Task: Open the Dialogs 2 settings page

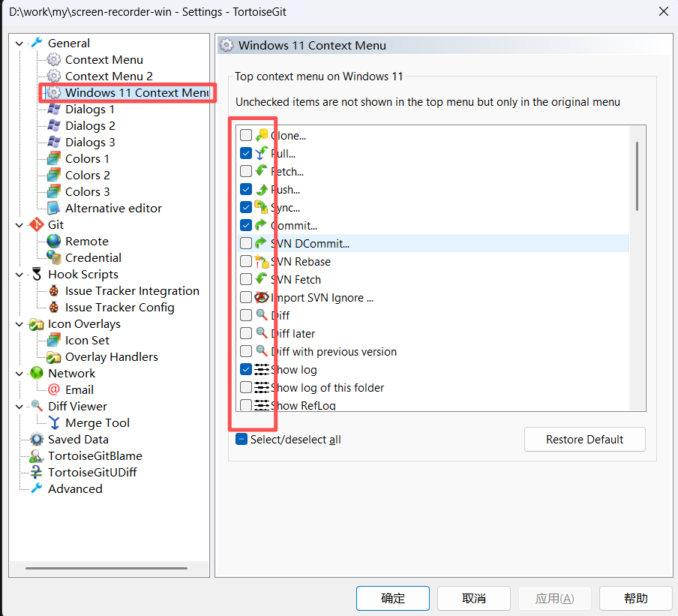Action: point(90,126)
